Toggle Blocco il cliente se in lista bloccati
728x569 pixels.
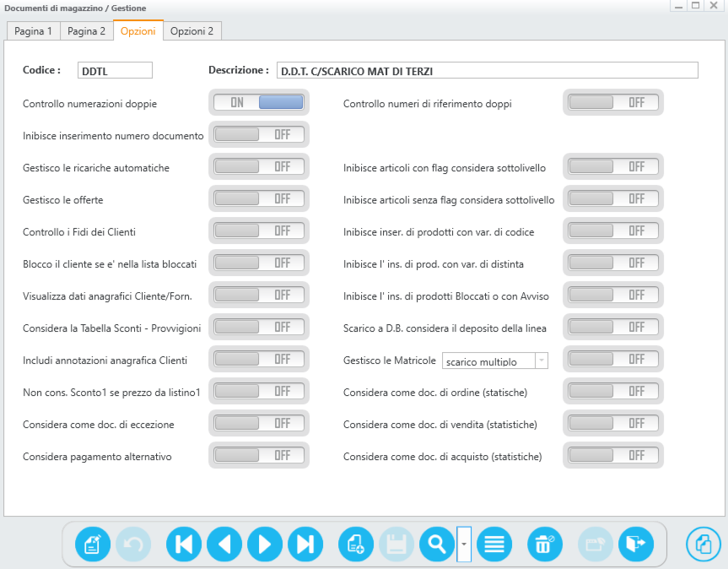click(x=259, y=263)
